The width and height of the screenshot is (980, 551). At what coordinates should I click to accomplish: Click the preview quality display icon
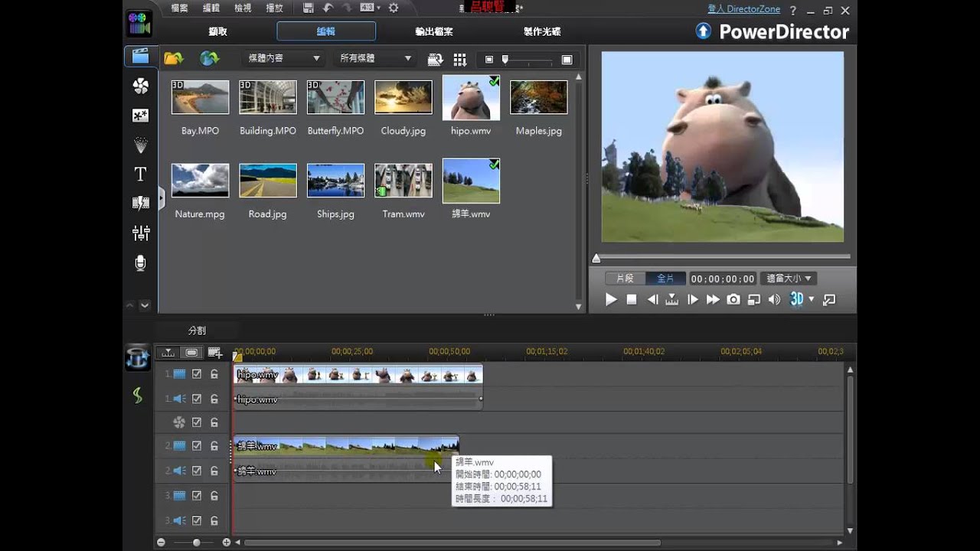coord(754,299)
